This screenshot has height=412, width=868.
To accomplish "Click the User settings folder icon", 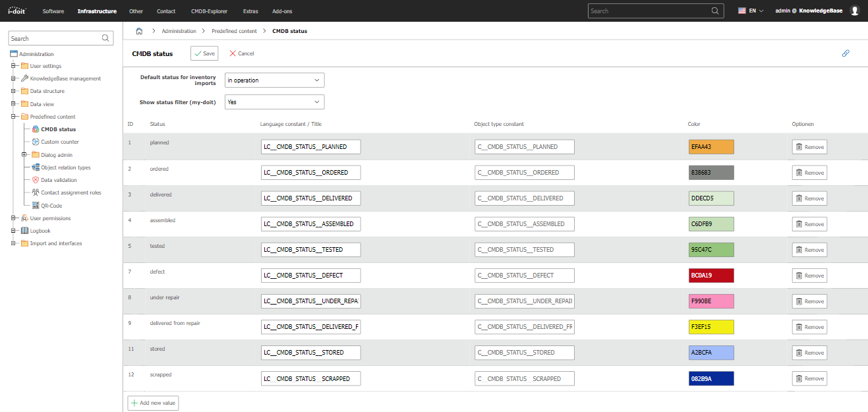I will [x=24, y=66].
